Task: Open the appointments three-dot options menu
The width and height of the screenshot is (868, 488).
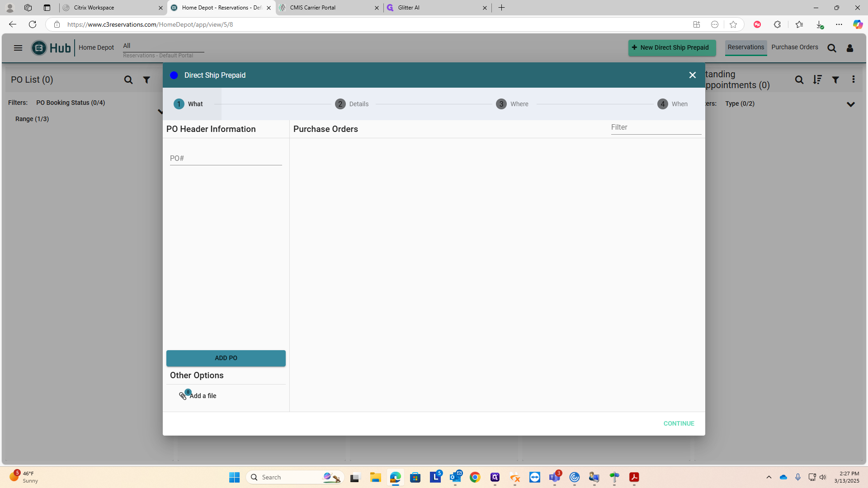Action: pos(854,80)
